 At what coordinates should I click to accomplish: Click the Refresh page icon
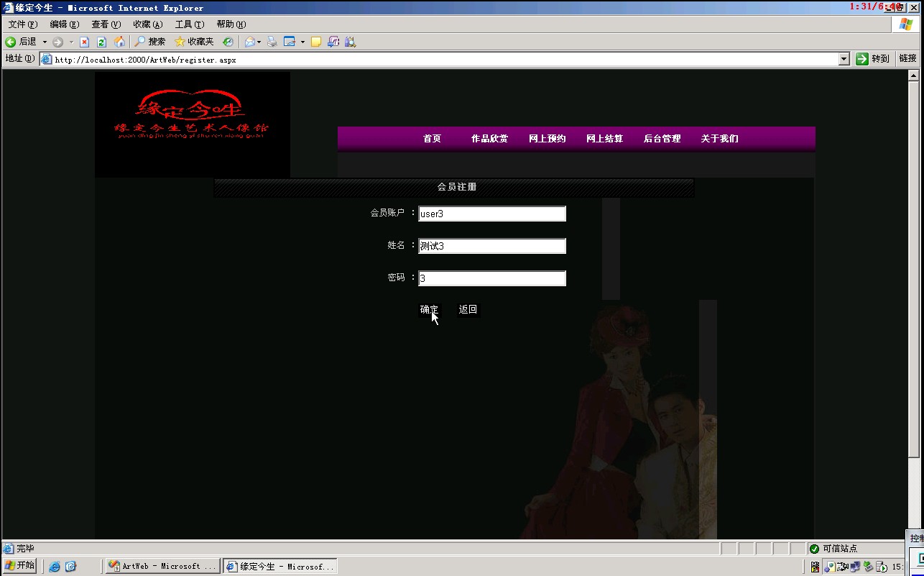(101, 42)
